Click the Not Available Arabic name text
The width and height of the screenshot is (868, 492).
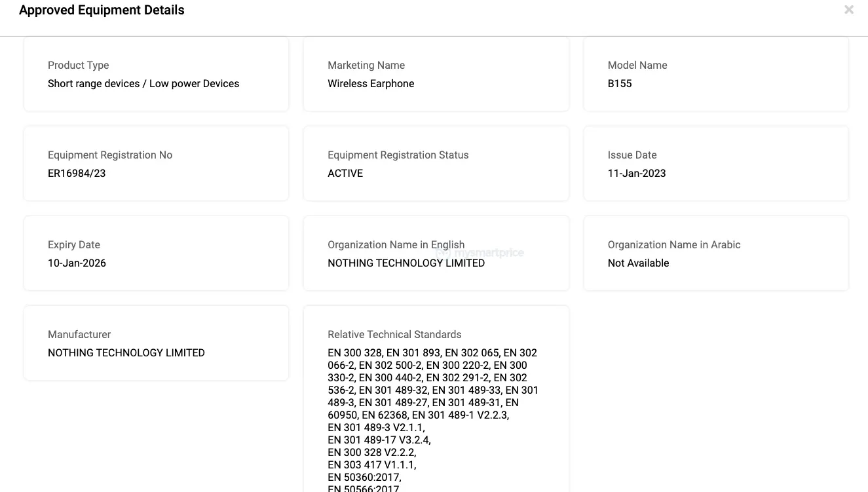click(638, 263)
